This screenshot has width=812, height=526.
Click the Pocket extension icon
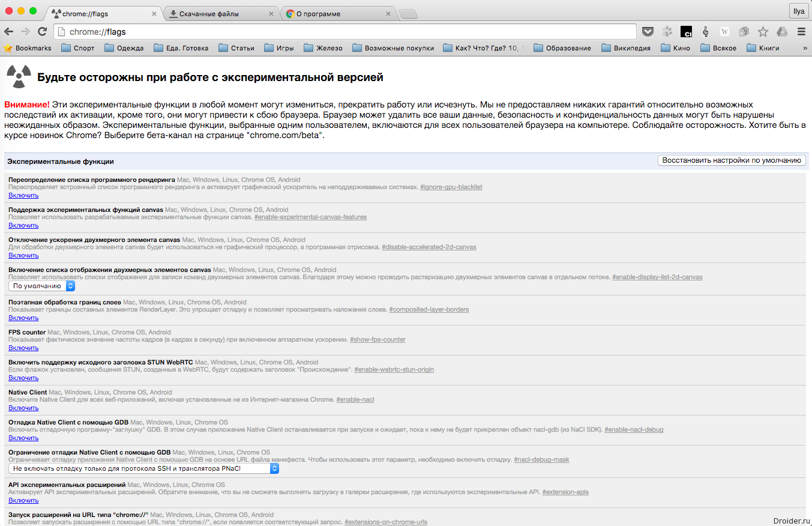(x=648, y=32)
